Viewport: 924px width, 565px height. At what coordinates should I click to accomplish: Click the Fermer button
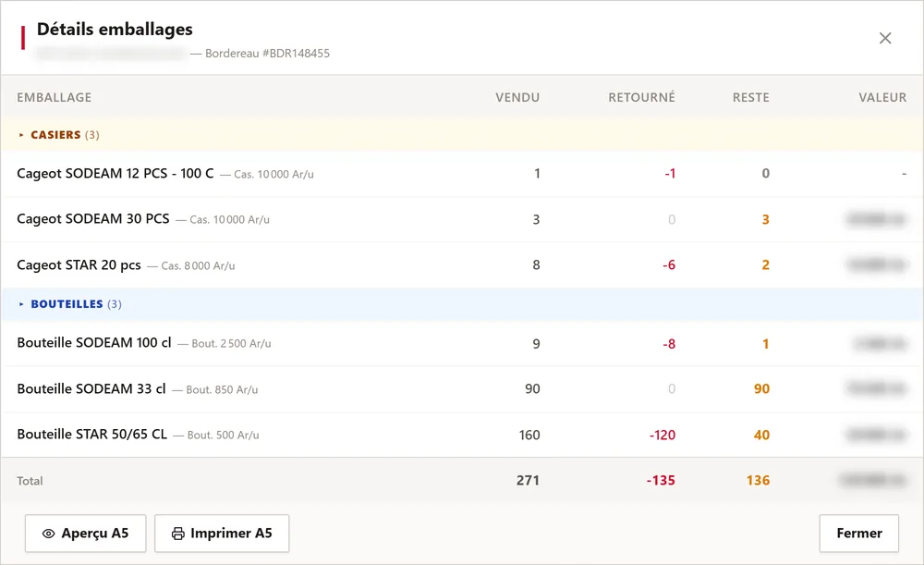(x=858, y=534)
